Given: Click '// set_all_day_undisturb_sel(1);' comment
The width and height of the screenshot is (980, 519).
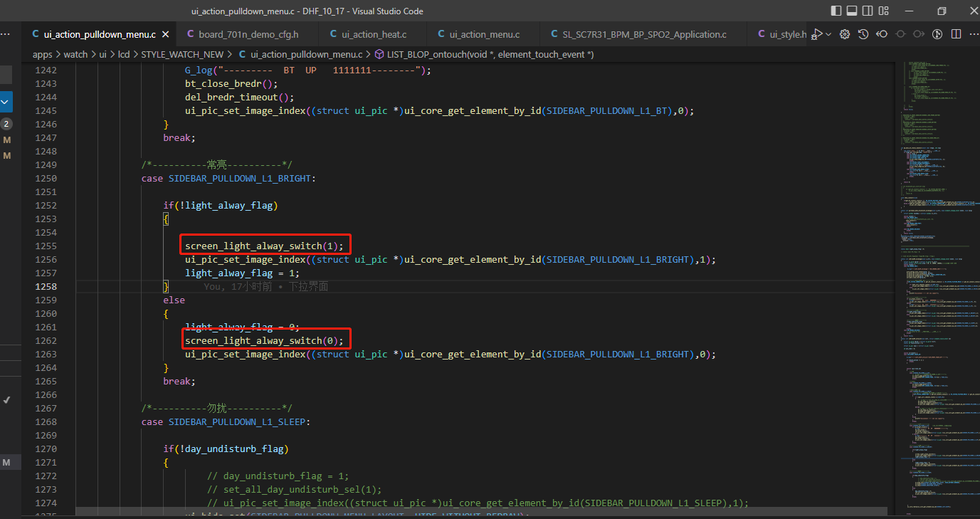Looking at the screenshot, I should tap(294, 489).
